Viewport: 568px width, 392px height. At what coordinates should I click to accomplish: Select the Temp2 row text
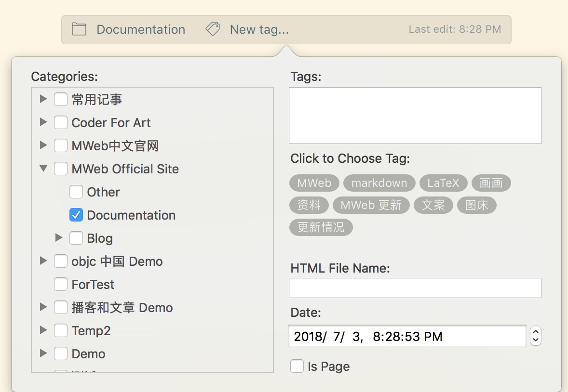(x=91, y=331)
